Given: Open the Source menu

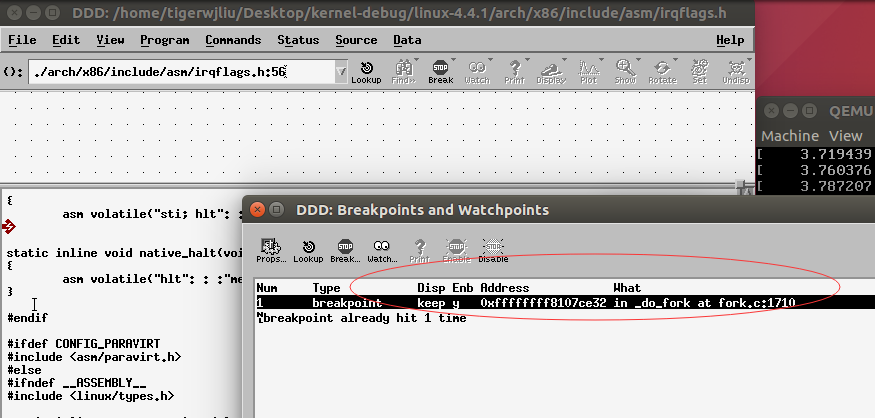Looking at the screenshot, I should [x=356, y=40].
